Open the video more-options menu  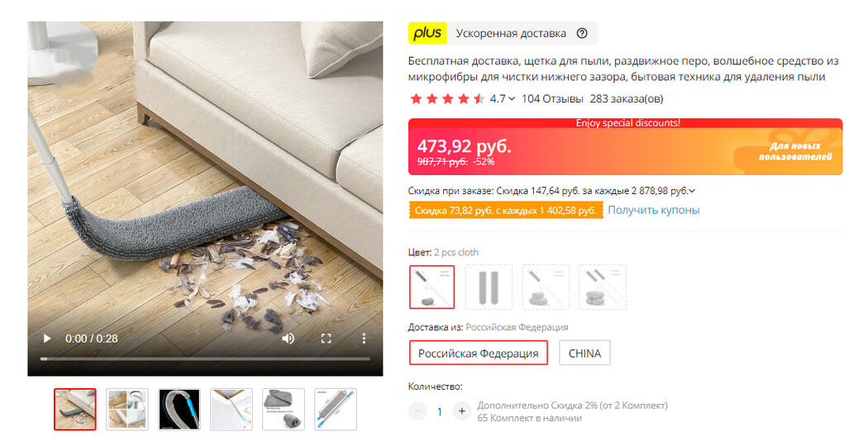(364, 339)
